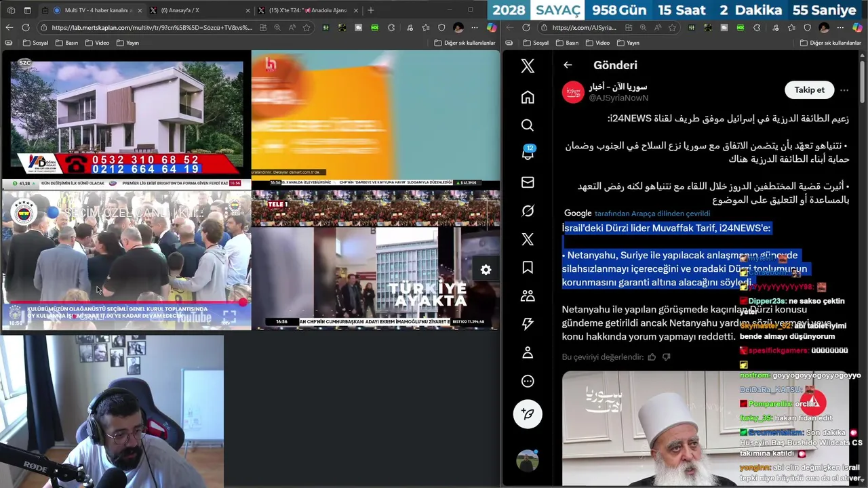Dislike the translation with thumbs down
This screenshot has width=868, height=488.
(666, 357)
